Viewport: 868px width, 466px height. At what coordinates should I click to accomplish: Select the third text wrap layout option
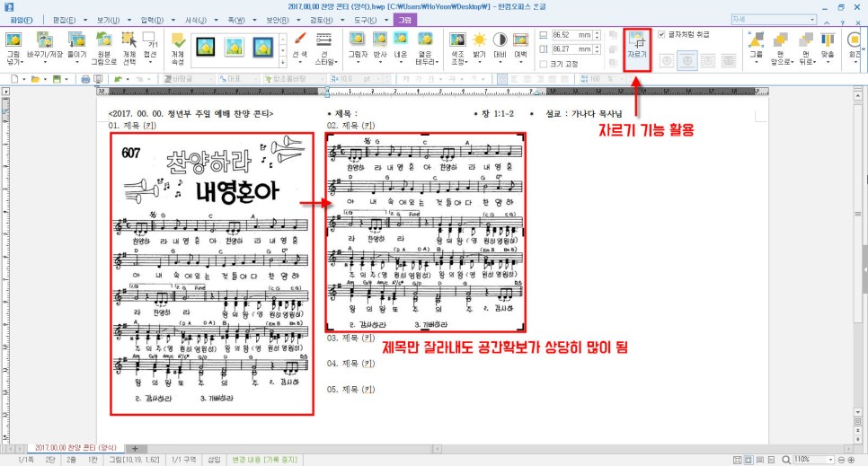pos(708,61)
